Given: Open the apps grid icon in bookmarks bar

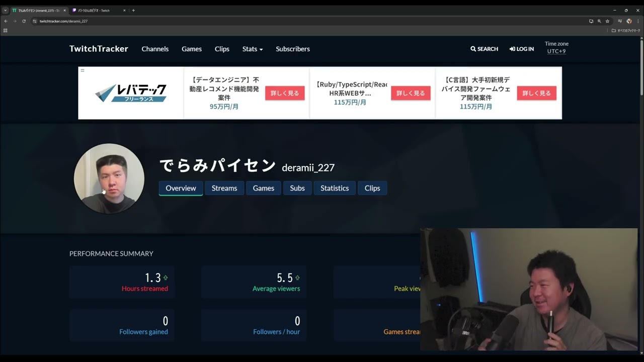Looking at the screenshot, I should point(6,31).
